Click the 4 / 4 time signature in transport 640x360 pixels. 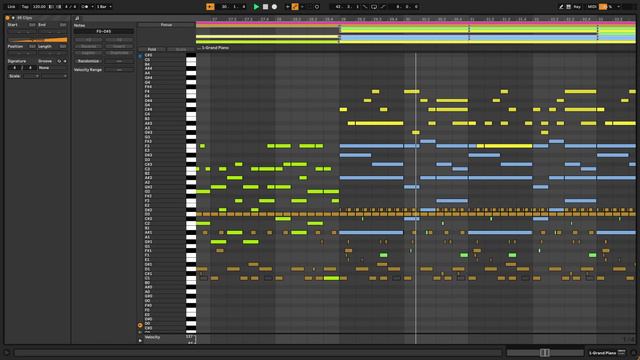tap(71, 7)
